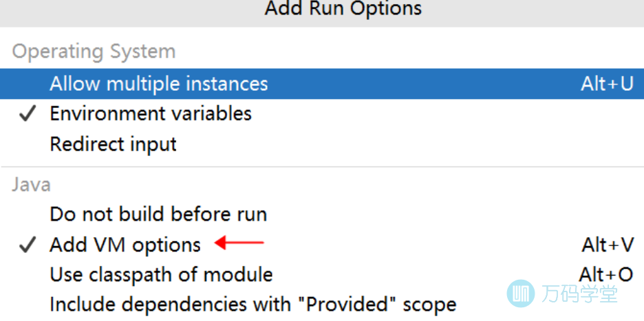Click the Java section header
The image size is (644, 321).
tap(32, 184)
